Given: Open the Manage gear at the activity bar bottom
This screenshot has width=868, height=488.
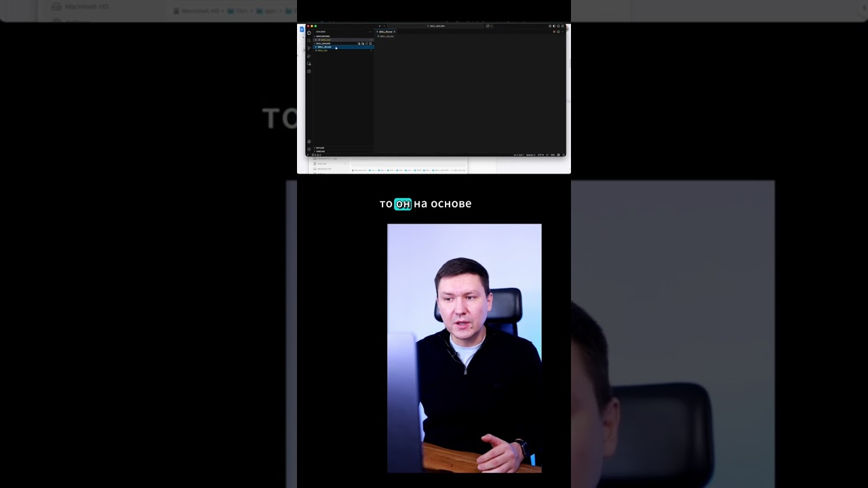Looking at the screenshot, I should [309, 149].
